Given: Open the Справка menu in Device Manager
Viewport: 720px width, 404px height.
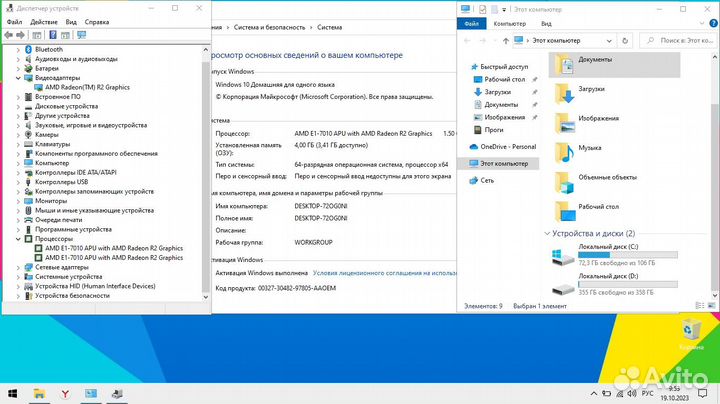Looking at the screenshot, I should (96, 22).
